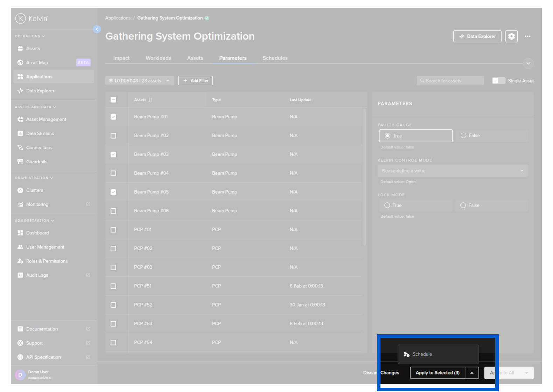
Task: Click Apply to Selected (3) button
Action: 437,373
